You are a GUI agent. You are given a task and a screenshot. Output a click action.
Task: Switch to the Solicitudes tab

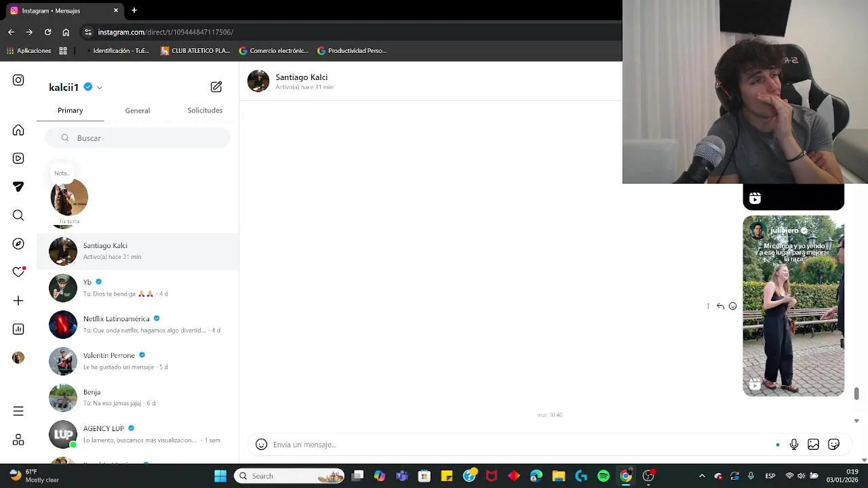tap(205, 110)
